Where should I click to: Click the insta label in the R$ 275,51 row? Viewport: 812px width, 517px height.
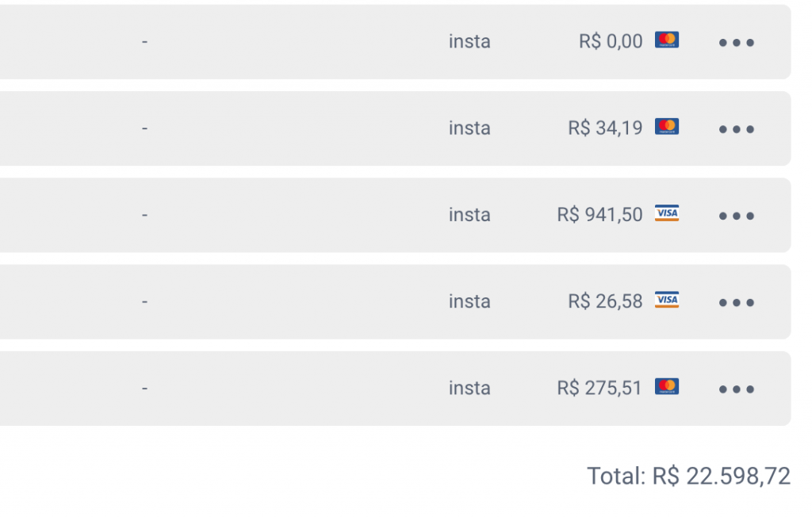click(x=469, y=388)
